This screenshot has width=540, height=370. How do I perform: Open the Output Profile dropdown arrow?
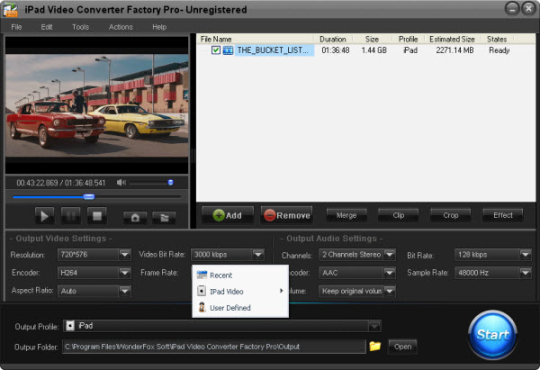[x=374, y=326]
